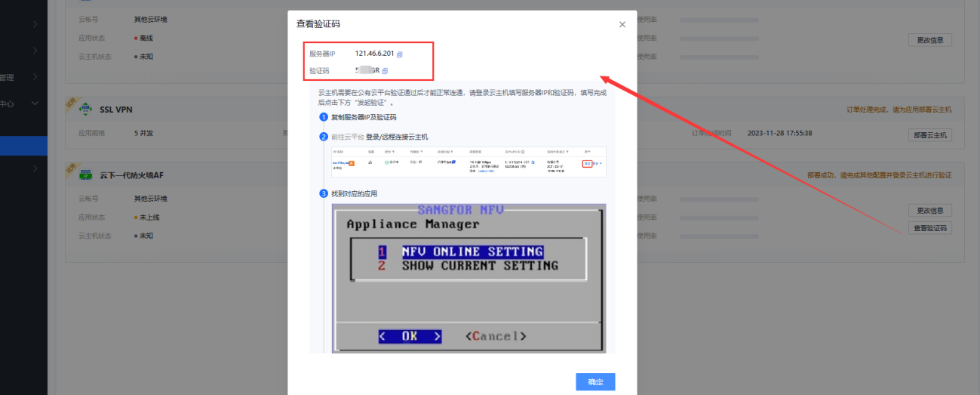The image size is (980, 395).
Task: Click 部署云主机 button in SSL VPN card
Action: (x=930, y=135)
